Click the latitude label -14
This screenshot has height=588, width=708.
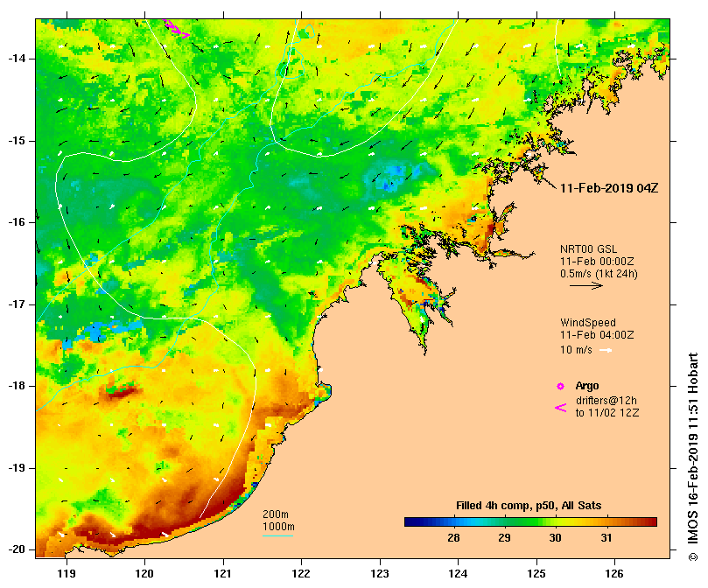17,59
